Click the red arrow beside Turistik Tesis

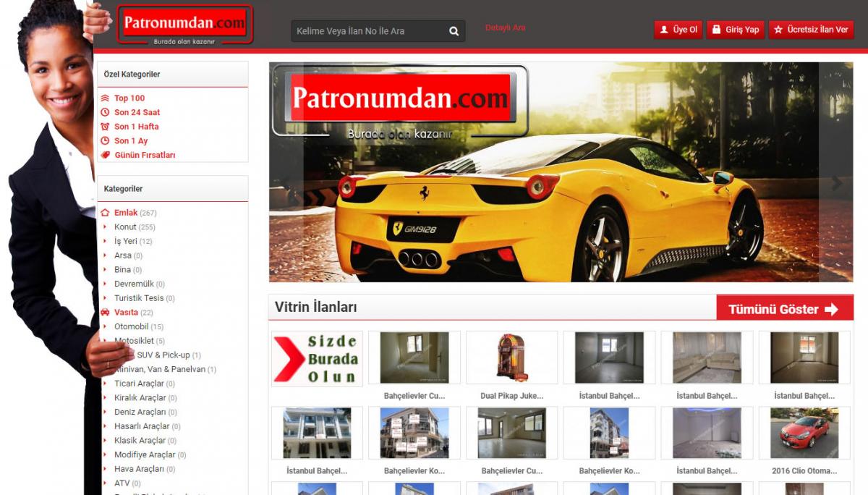[x=106, y=298]
